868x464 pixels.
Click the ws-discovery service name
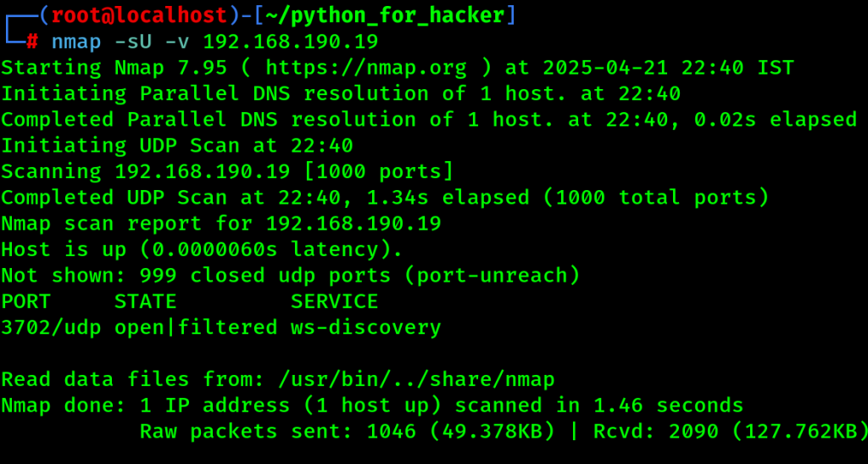pos(366,327)
